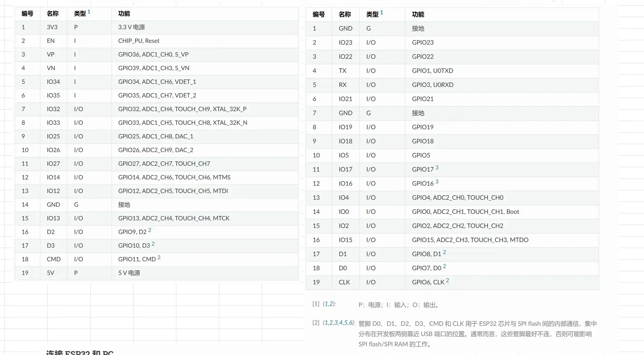644x355 pixels.
Task: Click footnote 2 next to GPIO9, D2
Action: click(x=150, y=230)
